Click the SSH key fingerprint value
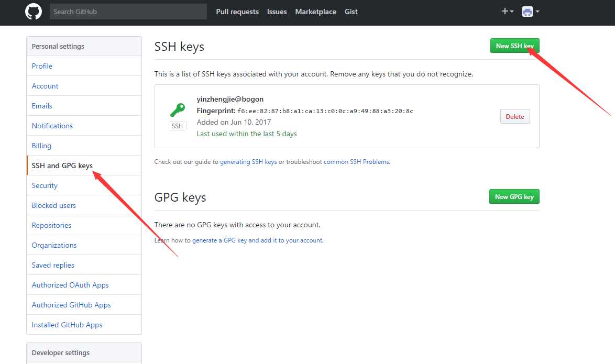This screenshot has width=615, height=364. pyautogui.click(x=325, y=111)
